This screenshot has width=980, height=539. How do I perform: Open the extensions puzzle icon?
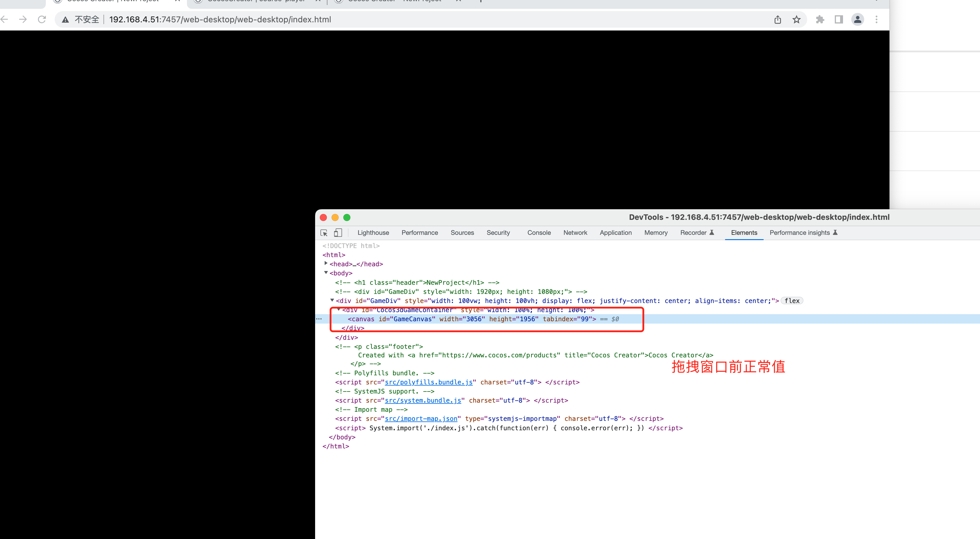click(x=820, y=19)
